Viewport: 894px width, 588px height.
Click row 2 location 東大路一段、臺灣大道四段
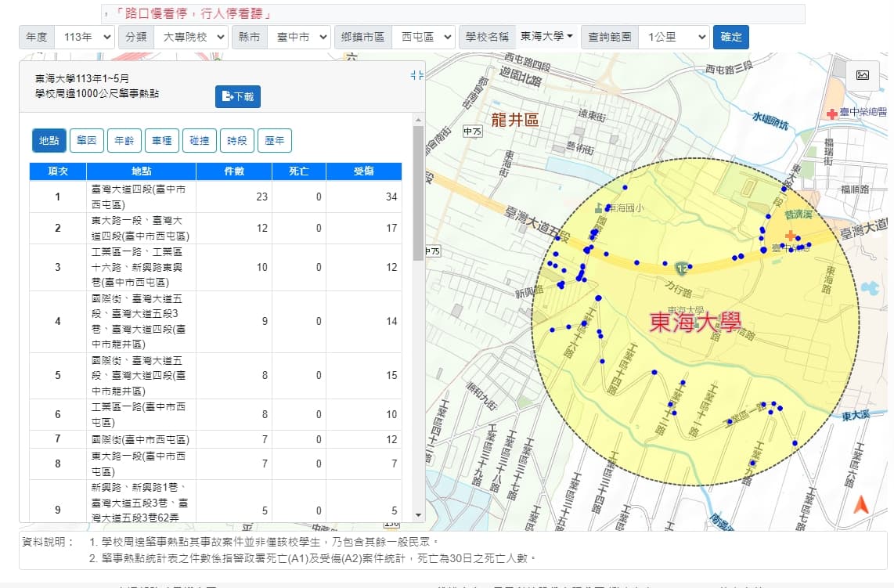pyautogui.click(x=140, y=228)
